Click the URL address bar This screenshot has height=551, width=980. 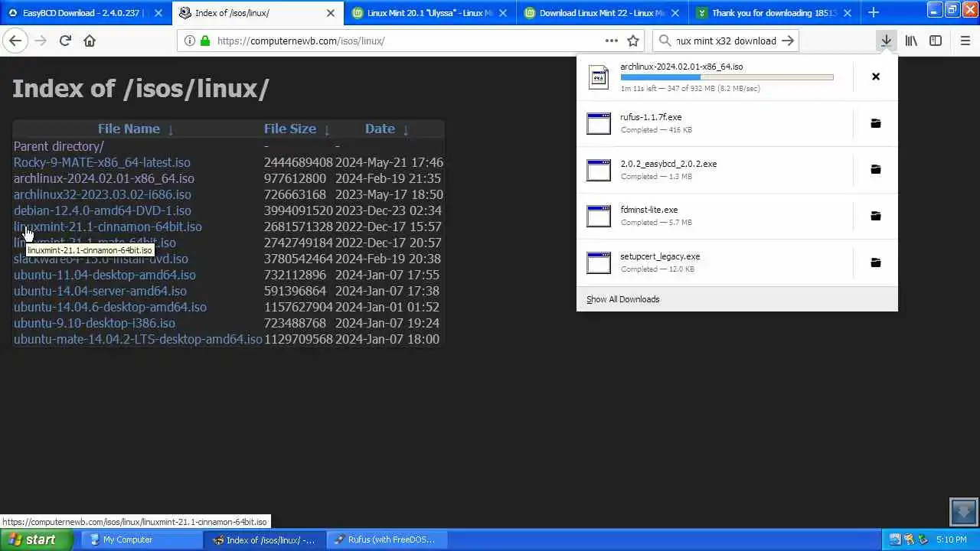click(410, 41)
